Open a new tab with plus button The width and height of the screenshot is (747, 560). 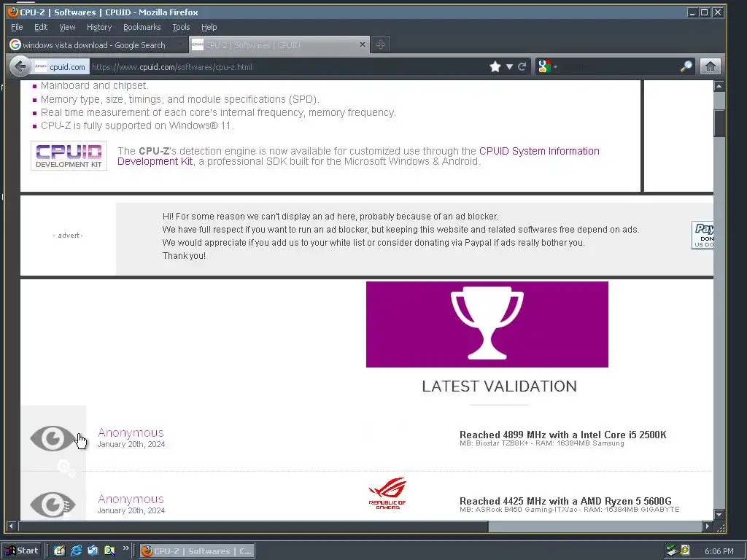pyautogui.click(x=380, y=44)
